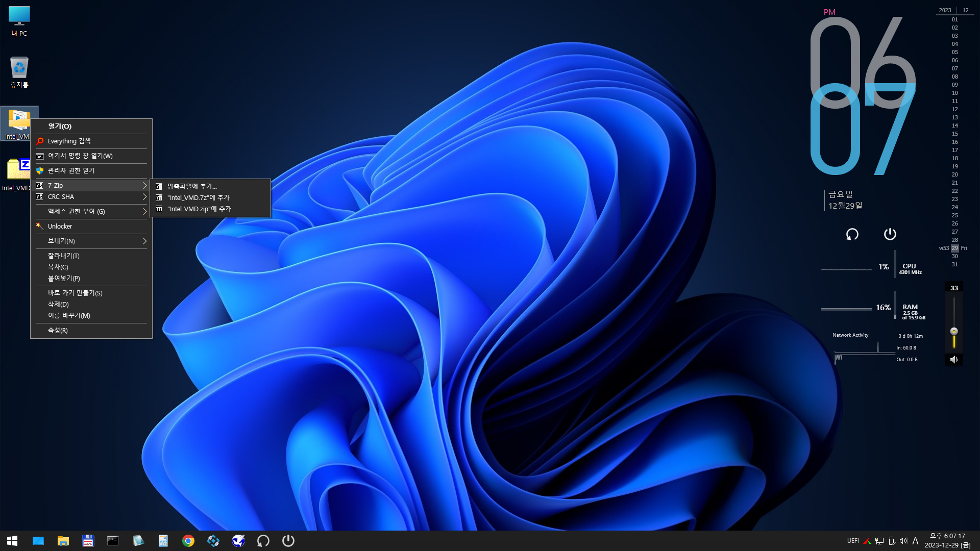The width and height of the screenshot is (980, 551).
Task: Click the Network Activity label
Action: click(x=850, y=335)
